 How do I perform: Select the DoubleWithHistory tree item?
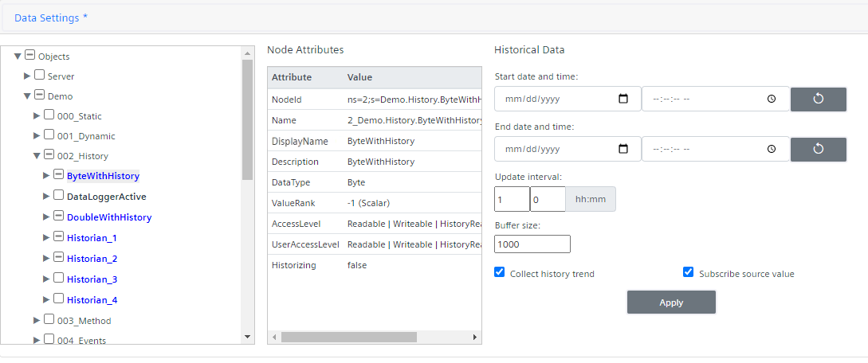click(x=108, y=217)
